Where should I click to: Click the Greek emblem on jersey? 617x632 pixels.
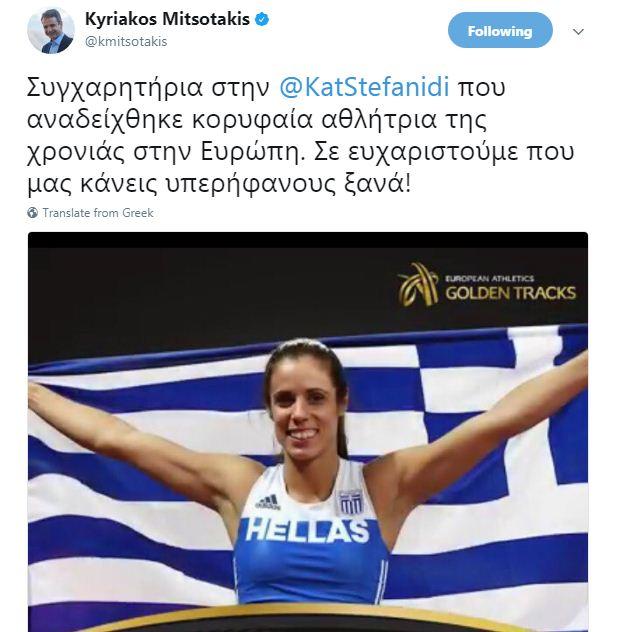[350, 502]
